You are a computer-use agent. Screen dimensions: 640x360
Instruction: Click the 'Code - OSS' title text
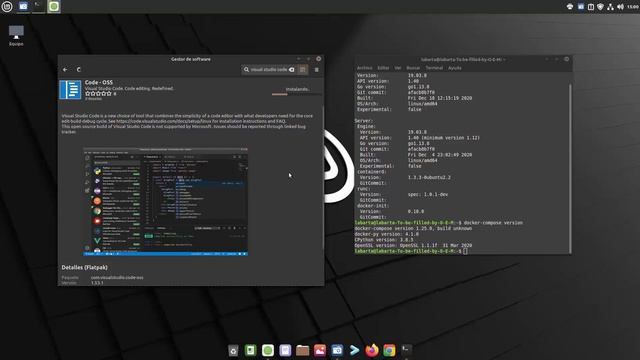click(99, 82)
